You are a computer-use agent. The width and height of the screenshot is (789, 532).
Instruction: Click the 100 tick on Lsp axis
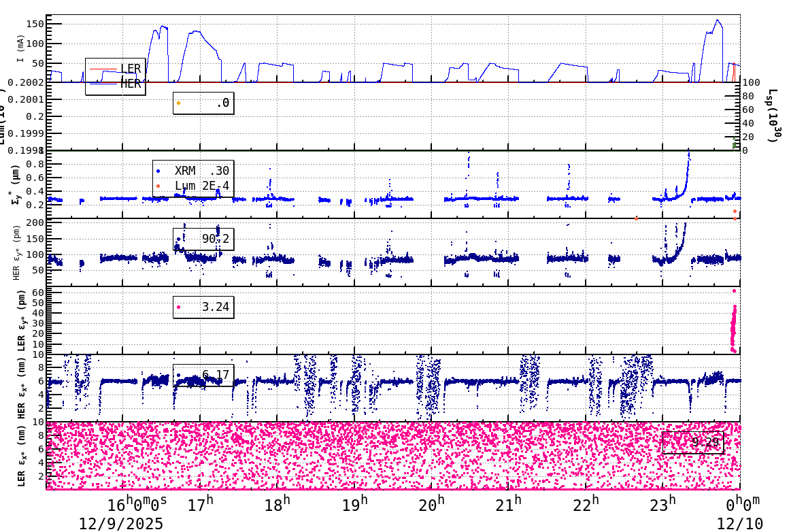[x=751, y=82]
